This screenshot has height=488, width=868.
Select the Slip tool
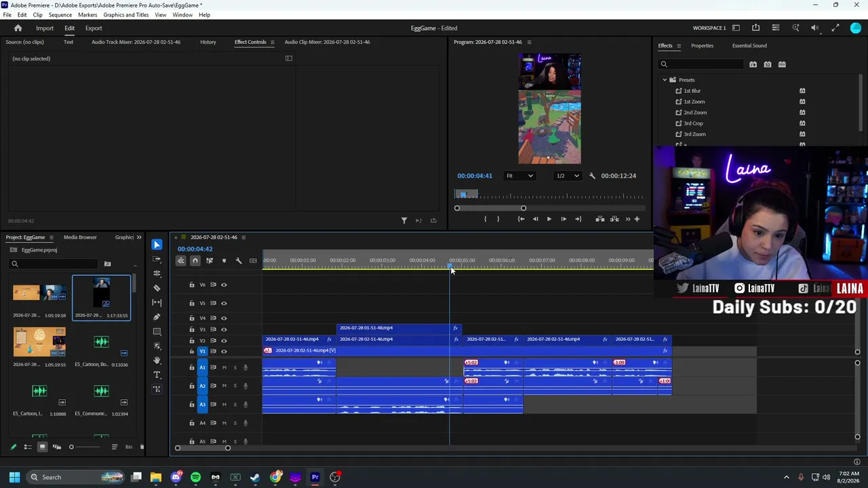pyautogui.click(x=157, y=302)
